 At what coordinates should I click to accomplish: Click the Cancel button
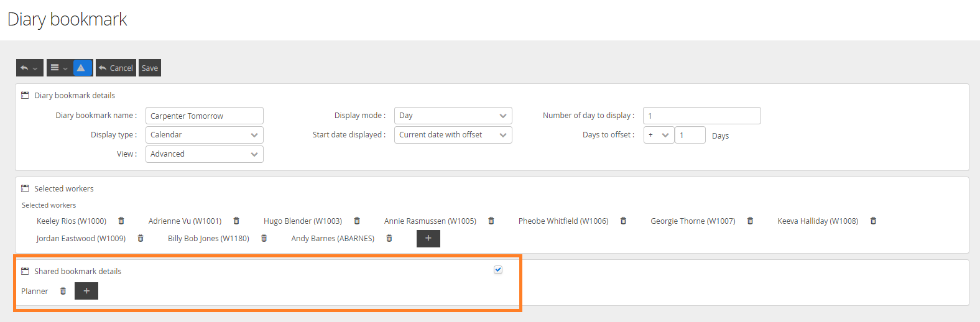tap(116, 68)
